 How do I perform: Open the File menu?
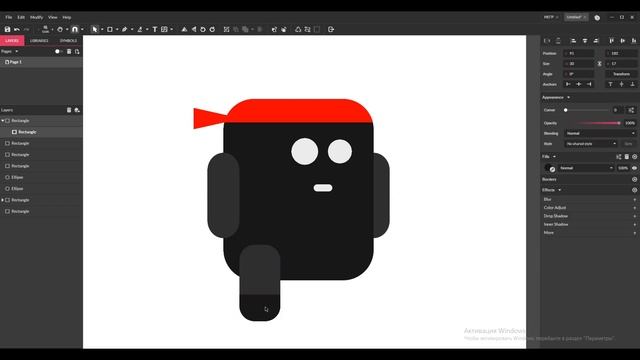pos(9,18)
